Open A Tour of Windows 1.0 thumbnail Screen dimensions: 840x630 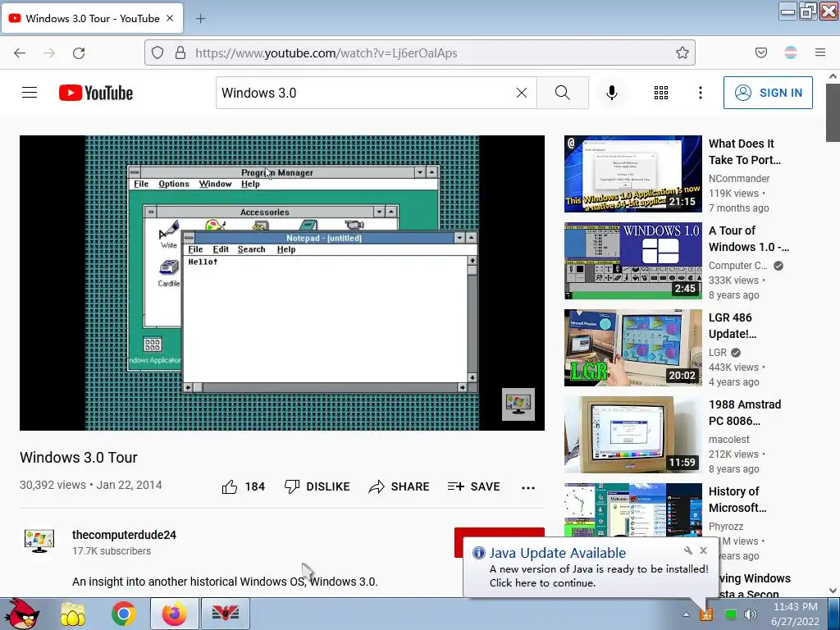point(632,260)
